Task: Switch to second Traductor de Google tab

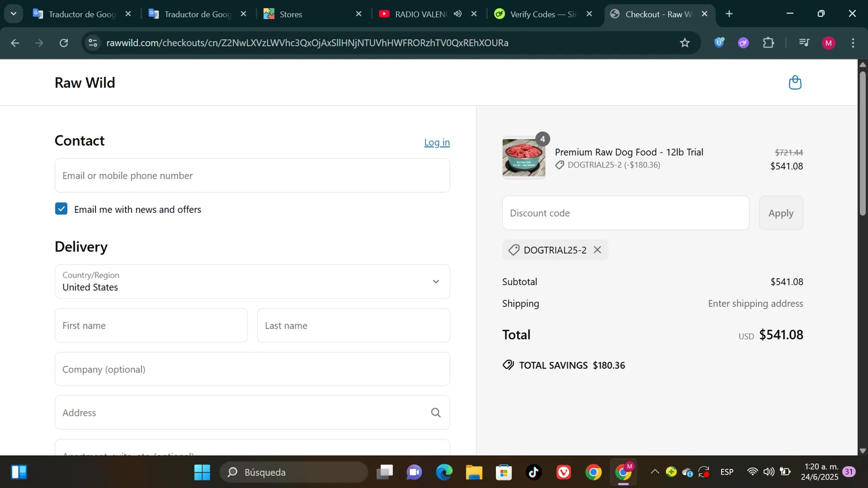Action: (x=196, y=14)
